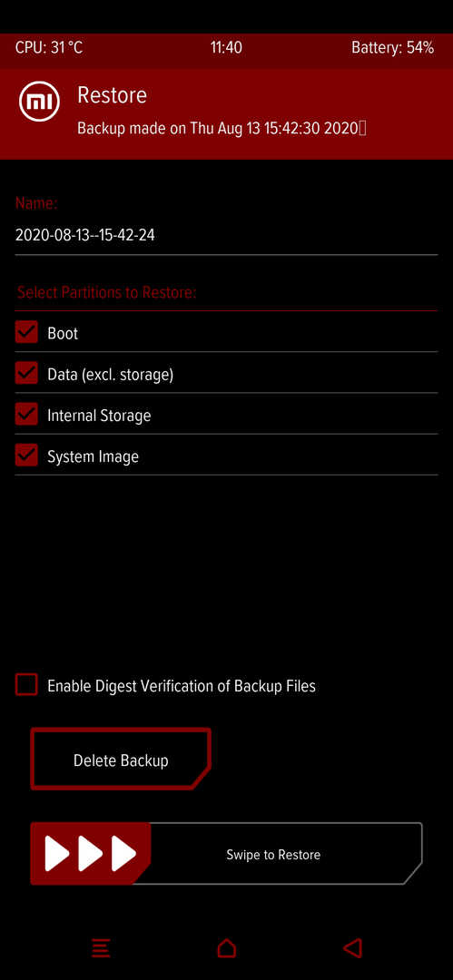Tap the Swipe to Restore label
453x980 pixels.
[273, 855]
